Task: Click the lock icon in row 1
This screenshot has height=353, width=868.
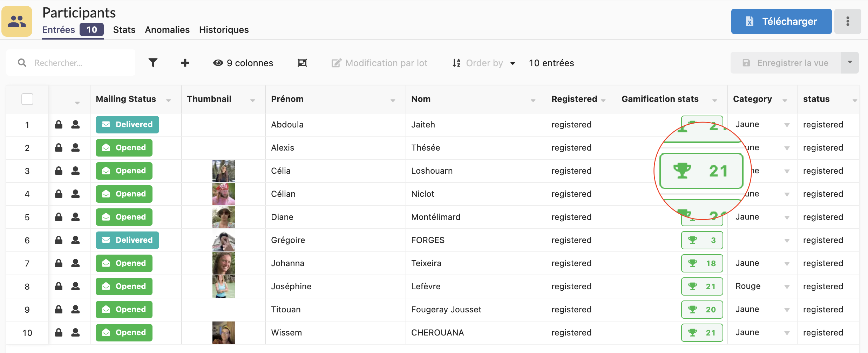Action: [59, 125]
